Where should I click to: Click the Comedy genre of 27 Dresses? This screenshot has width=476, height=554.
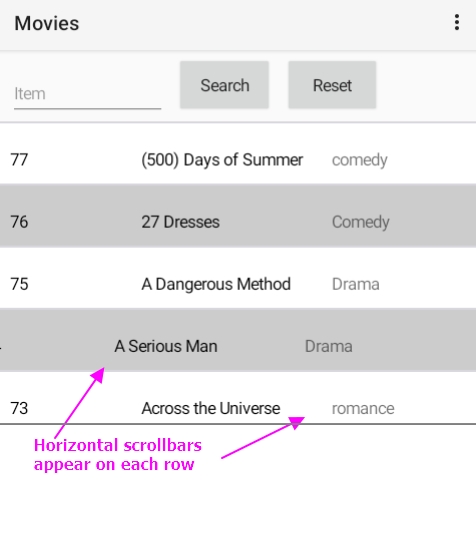[x=360, y=222]
